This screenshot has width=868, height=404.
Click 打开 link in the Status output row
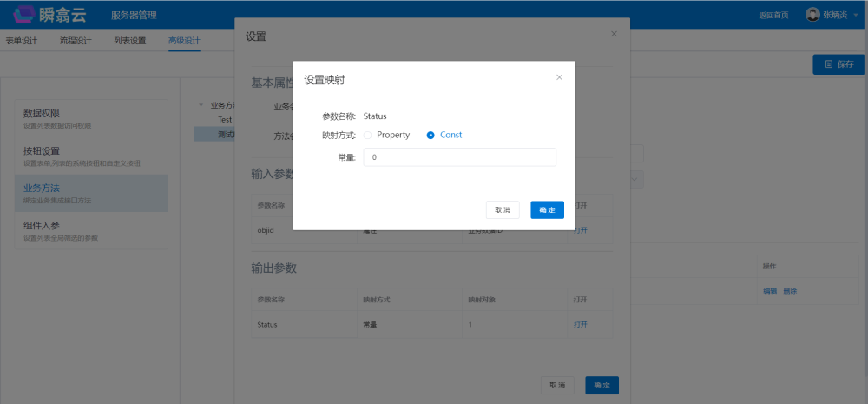tap(580, 324)
